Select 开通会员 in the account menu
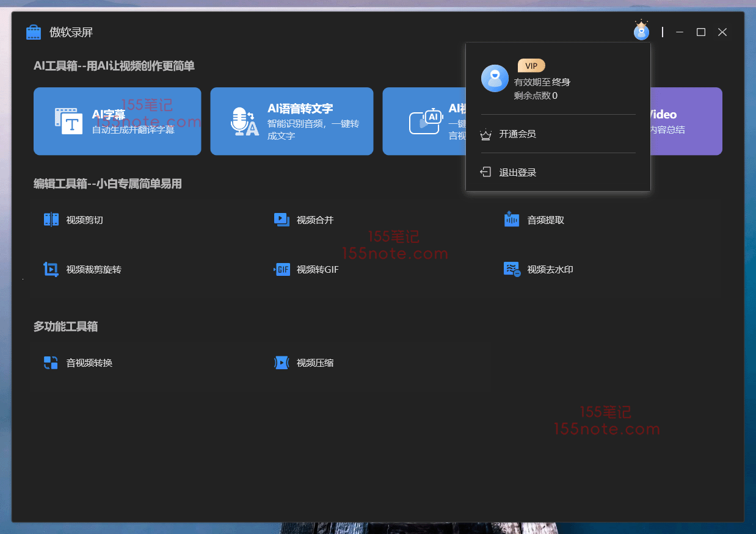 coord(517,134)
